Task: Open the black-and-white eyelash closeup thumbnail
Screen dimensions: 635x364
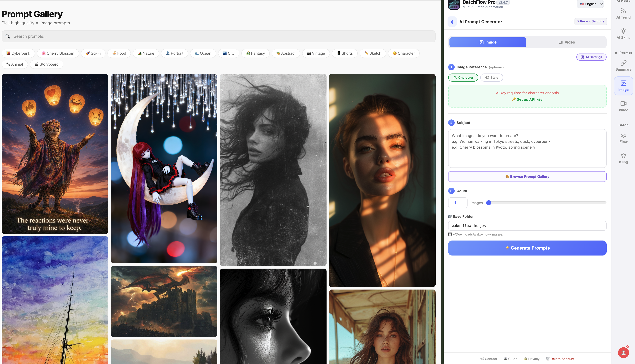Action: click(273, 316)
